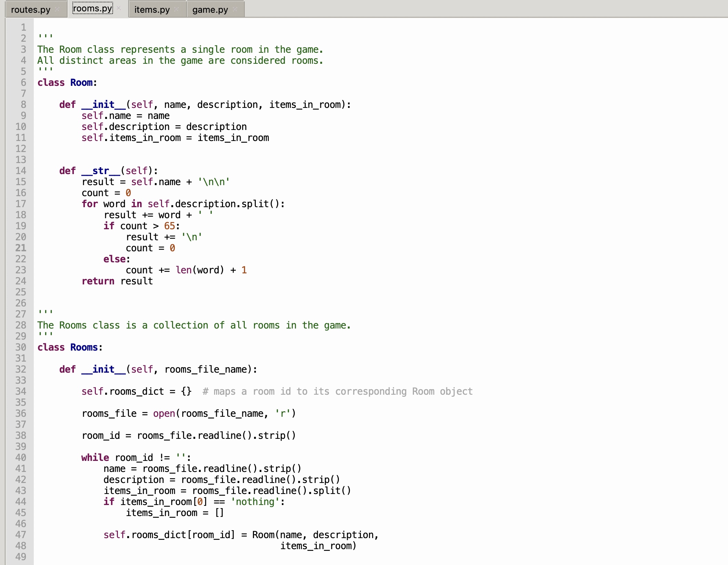Click line number 30 in the gutter
Screen dimensions: 728x565
[x=21, y=347]
